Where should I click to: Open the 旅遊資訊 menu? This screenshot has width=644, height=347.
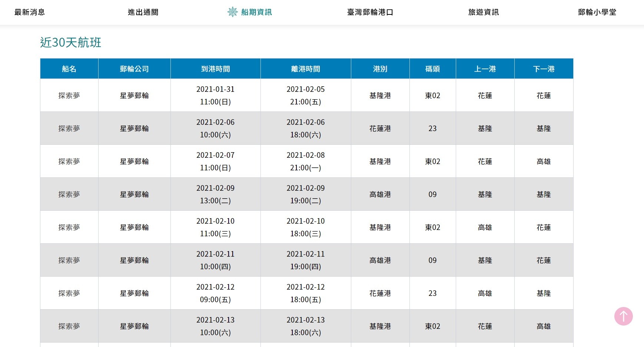click(x=483, y=12)
